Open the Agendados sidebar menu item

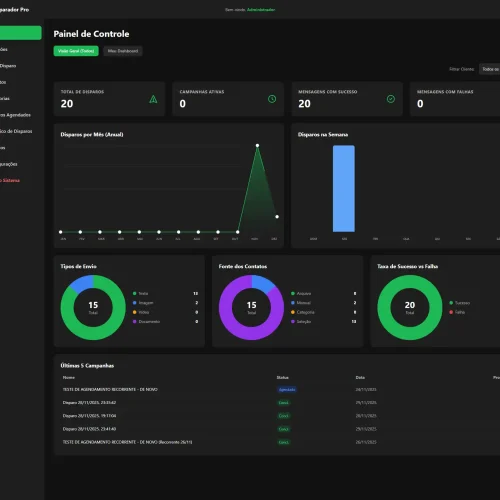pos(16,115)
